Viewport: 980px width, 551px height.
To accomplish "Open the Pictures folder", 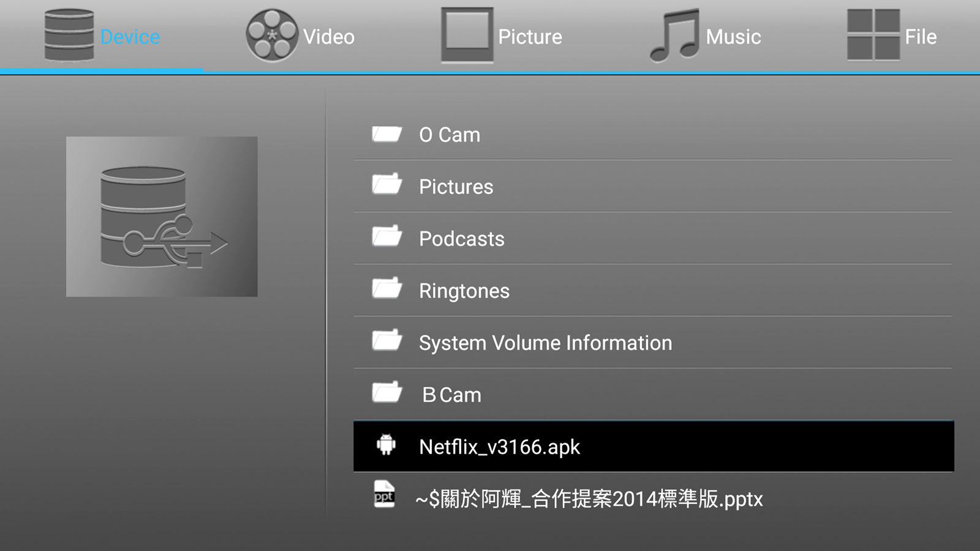I will click(456, 187).
